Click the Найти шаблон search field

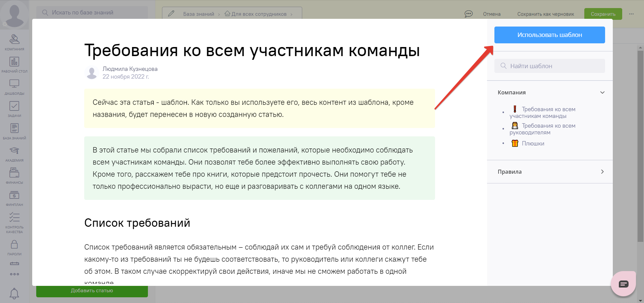[549, 66]
